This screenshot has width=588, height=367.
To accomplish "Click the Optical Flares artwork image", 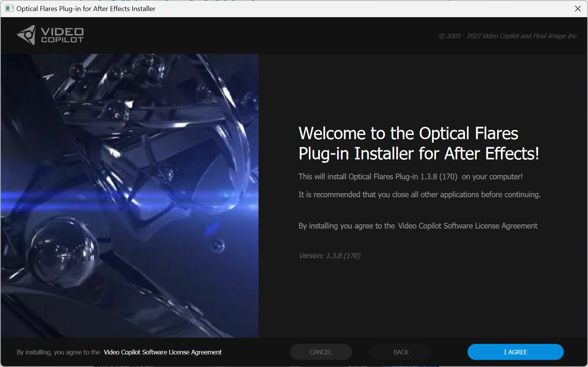I will 129,195.
